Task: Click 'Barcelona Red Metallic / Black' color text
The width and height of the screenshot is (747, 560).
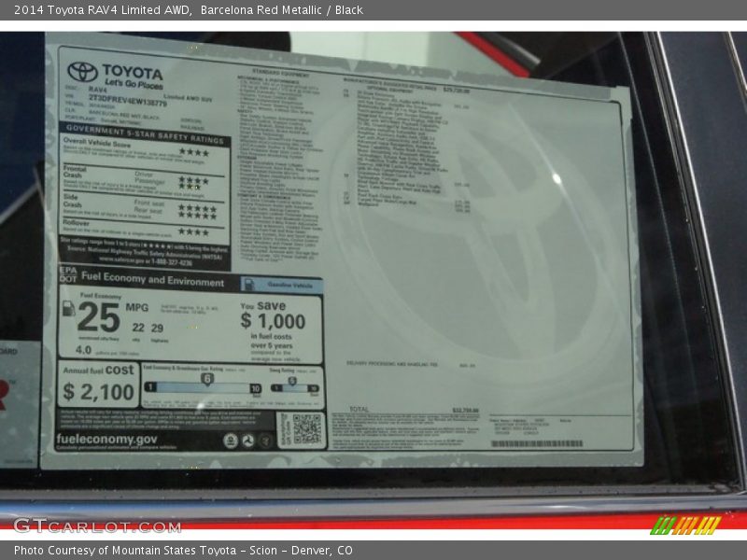Action: click(x=282, y=9)
